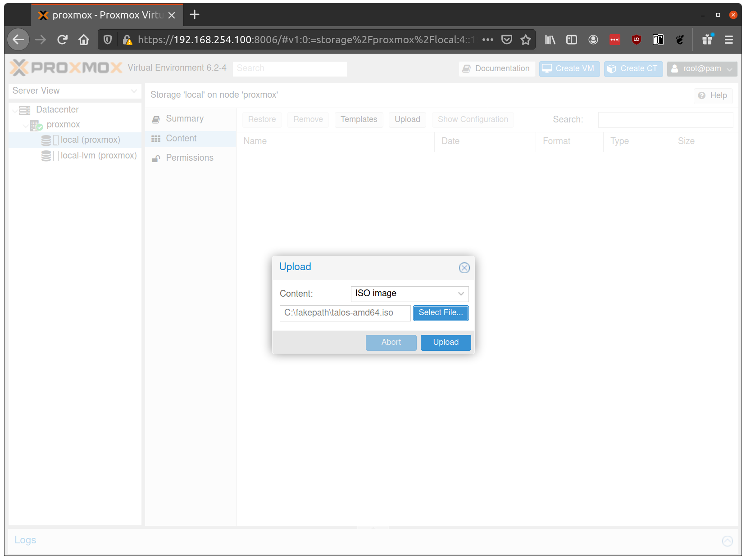Viewport: 746px width, 560px height.
Task: Open the uBlock Origin extension icon
Action: click(x=636, y=40)
